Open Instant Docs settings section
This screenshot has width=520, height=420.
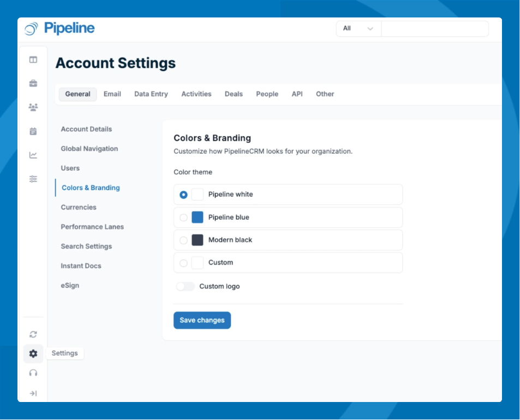[x=81, y=266]
